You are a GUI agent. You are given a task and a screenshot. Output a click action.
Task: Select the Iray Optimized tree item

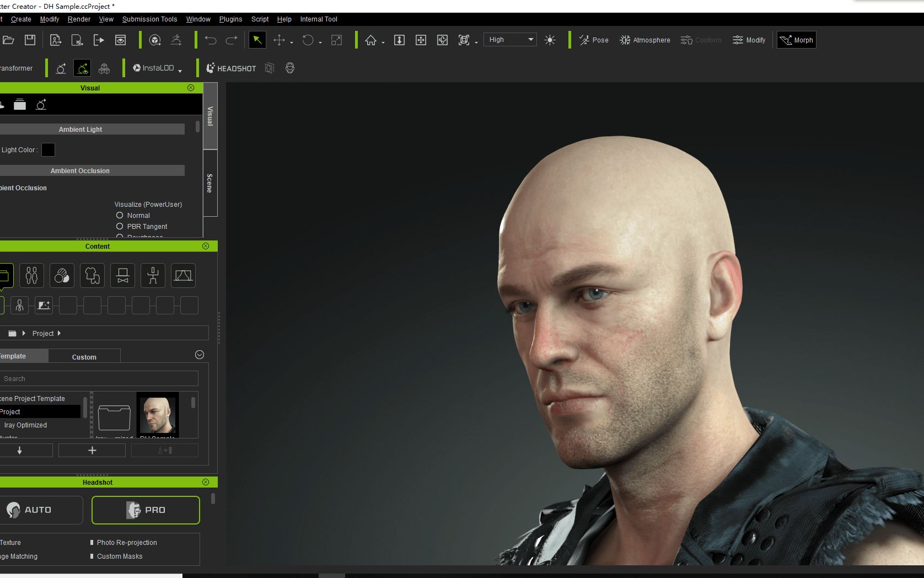point(25,425)
